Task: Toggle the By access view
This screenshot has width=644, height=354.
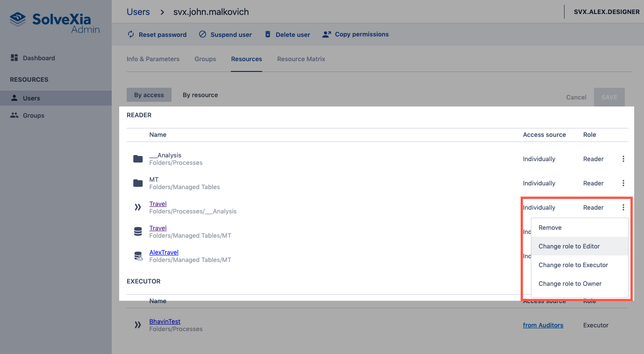Action: [149, 95]
